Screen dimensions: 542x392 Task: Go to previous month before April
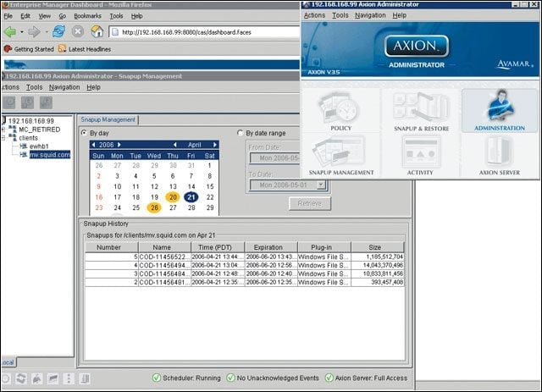coord(175,145)
